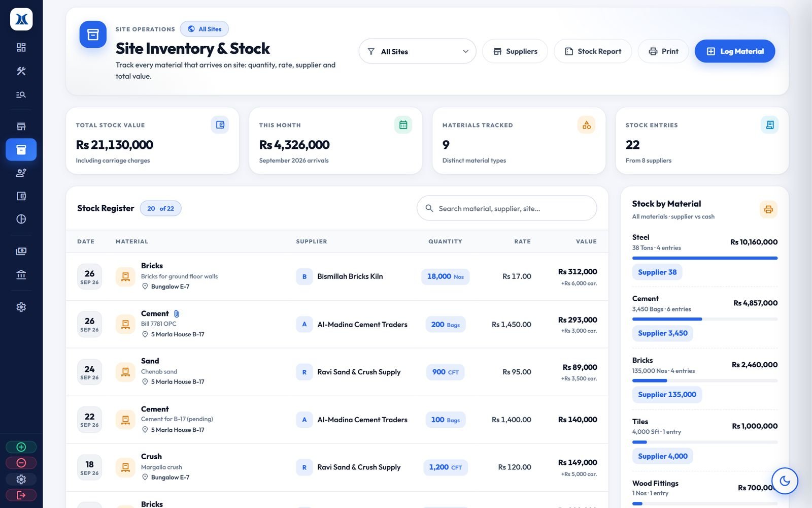Toggle dark mode with the moon button
This screenshot has width=812, height=508.
(x=785, y=481)
